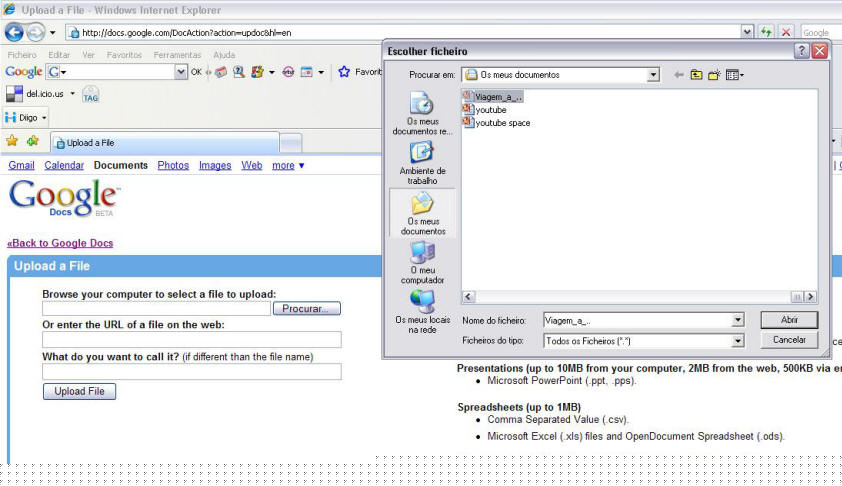The height and width of the screenshot is (486, 842).
Task: Click the red Stop loading icon
Action: (786, 32)
